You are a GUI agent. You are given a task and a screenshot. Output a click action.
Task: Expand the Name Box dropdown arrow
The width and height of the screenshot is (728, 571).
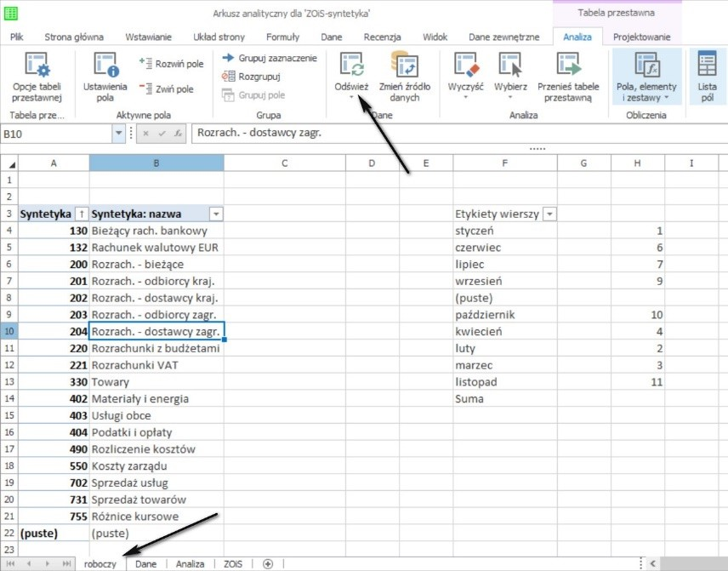119,134
